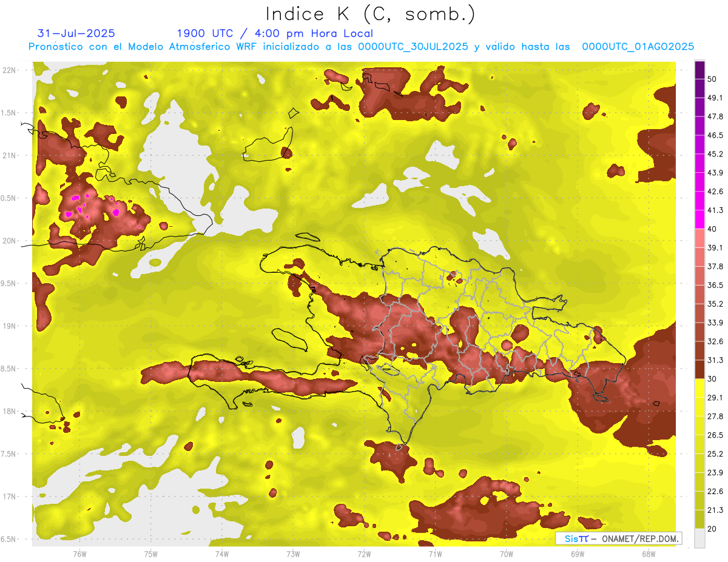Click the color bar value '21.3'
The width and height of the screenshot is (728, 562).
click(x=714, y=510)
